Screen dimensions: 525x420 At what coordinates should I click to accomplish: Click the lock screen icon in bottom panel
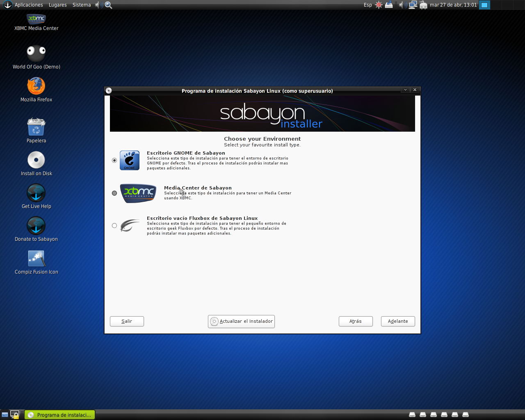(15, 415)
